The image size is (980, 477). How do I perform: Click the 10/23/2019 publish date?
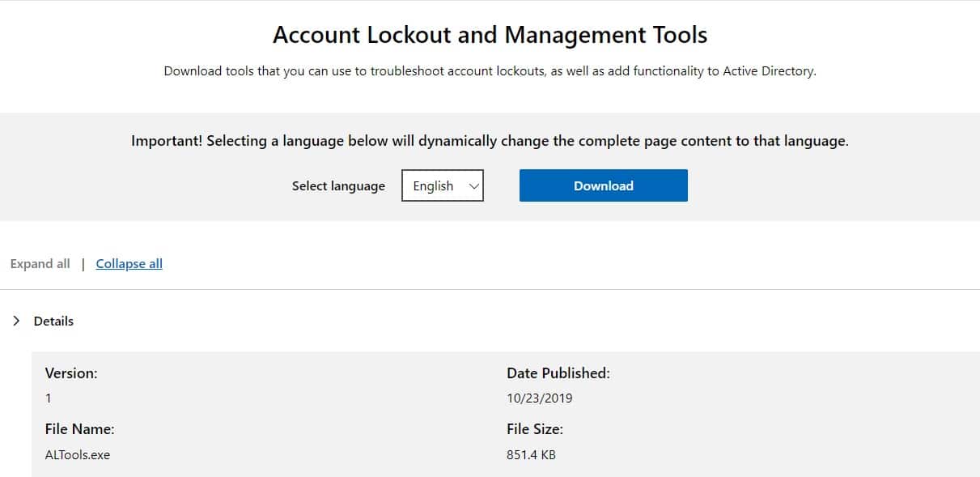pos(540,398)
